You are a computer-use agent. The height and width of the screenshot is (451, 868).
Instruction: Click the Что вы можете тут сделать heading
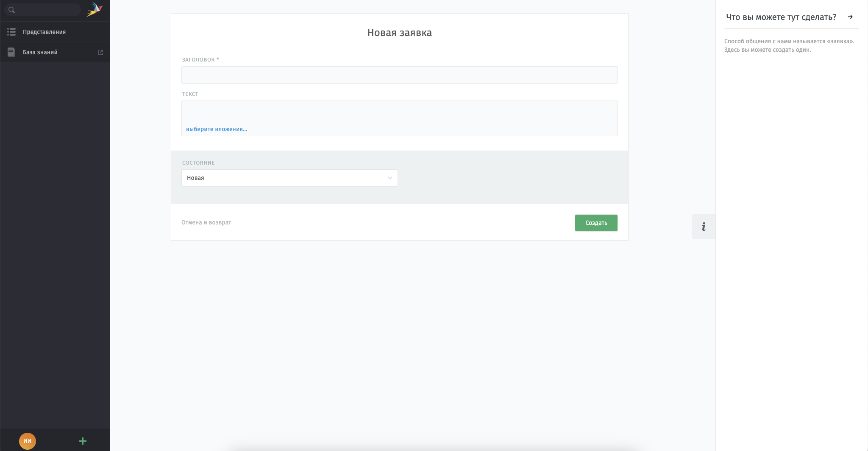click(781, 17)
